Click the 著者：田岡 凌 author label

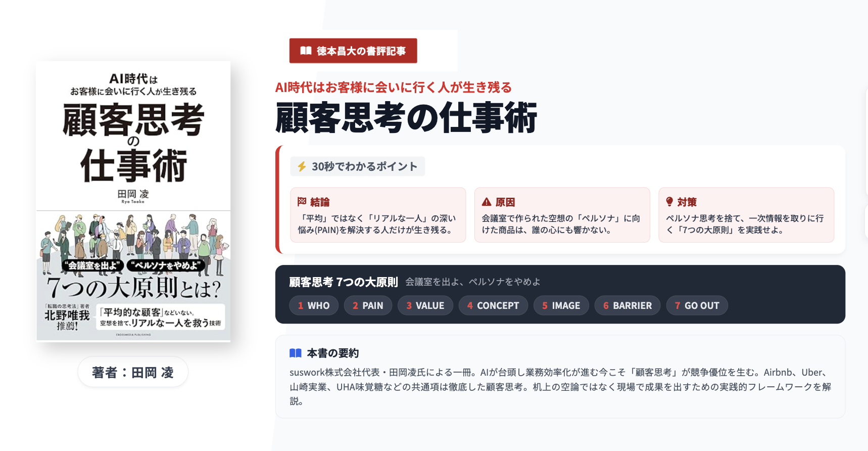tap(133, 372)
